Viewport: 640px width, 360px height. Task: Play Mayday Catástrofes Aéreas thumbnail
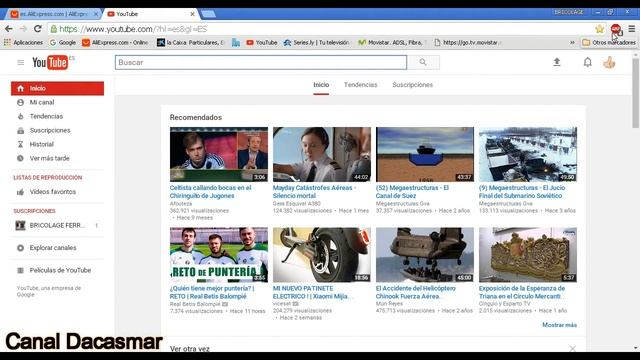point(322,154)
